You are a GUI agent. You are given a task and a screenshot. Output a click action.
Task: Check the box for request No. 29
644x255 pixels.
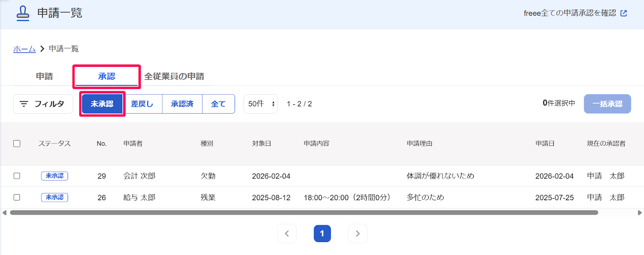[17, 176]
